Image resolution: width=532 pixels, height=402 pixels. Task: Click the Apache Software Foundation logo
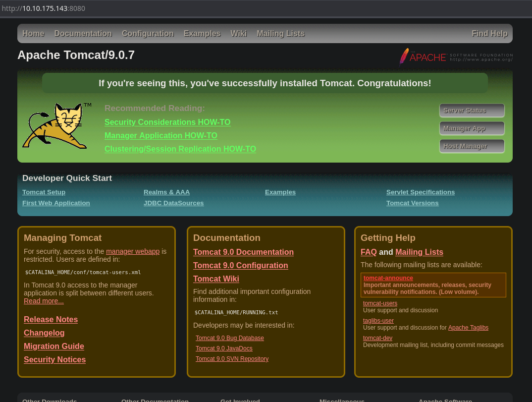pyautogui.click(x=456, y=57)
